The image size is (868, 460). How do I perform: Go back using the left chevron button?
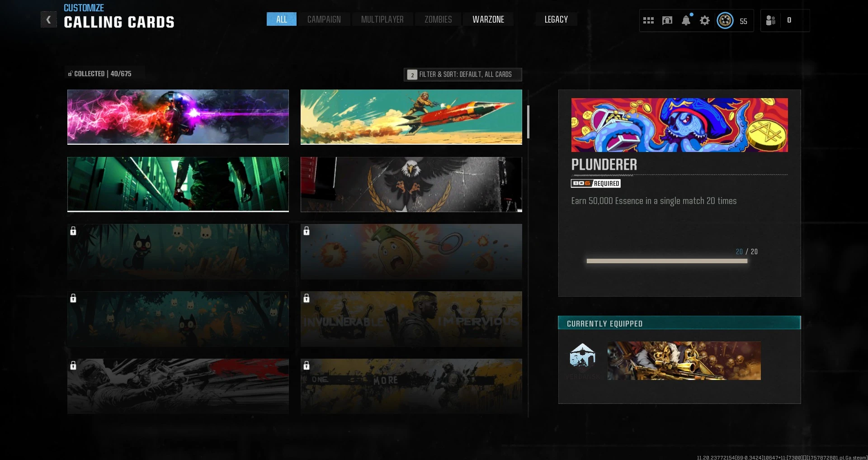click(49, 20)
